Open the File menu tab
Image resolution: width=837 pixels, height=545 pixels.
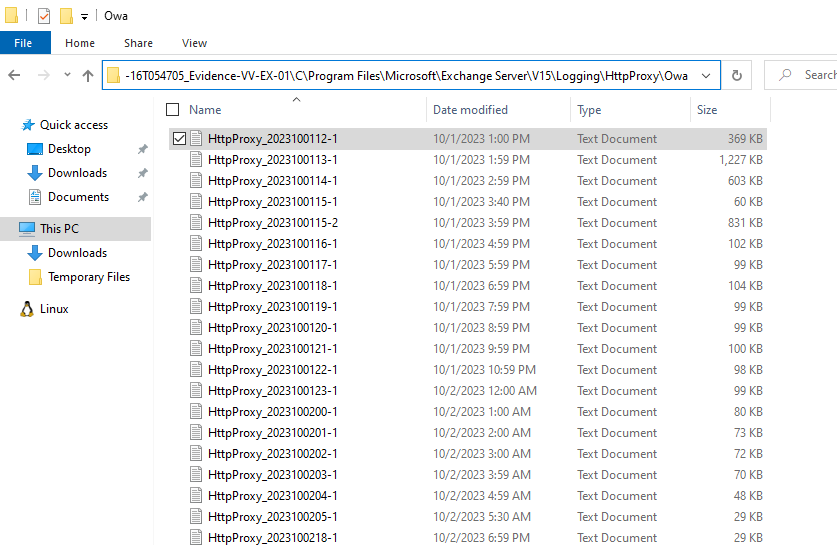click(25, 43)
